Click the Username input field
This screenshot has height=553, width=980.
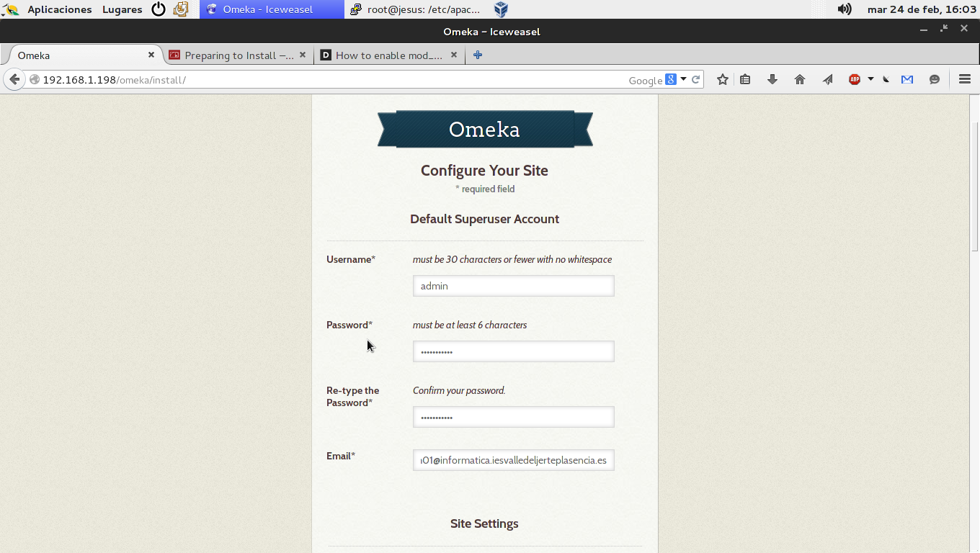(513, 286)
